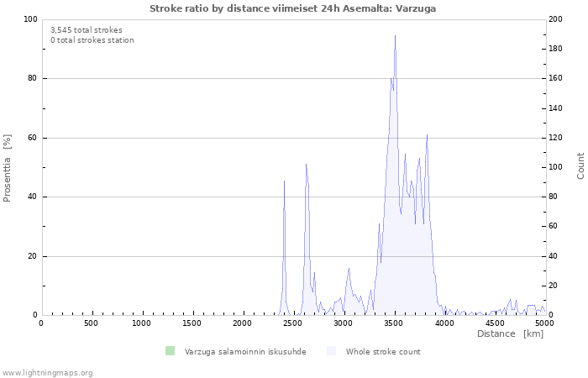Click the peak just past 2600 km
This screenshot has height=378, width=588.
(306, 165)
